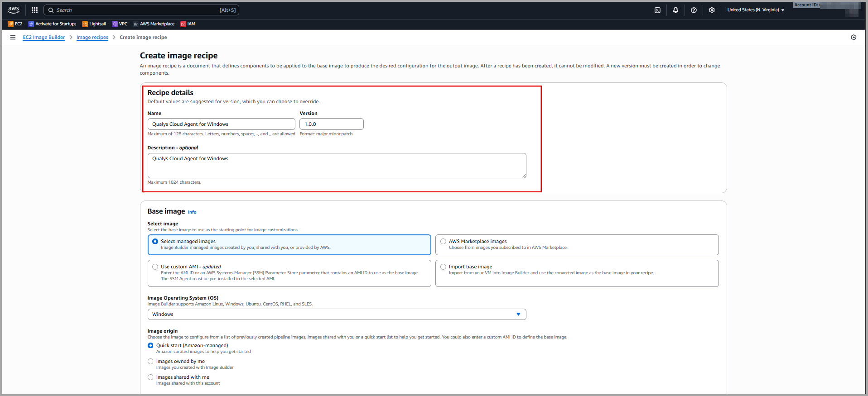Toggle the side navigation hamburger menu
Screen dimensions: 868x396
13,38
